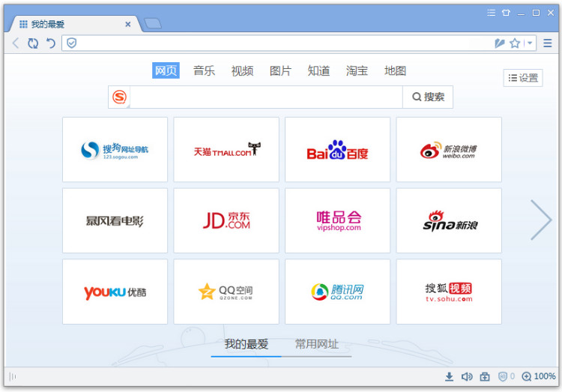Open the 天猫 Tmall.com tile
This screenshot has height=392, width=562.
(226, 150)
